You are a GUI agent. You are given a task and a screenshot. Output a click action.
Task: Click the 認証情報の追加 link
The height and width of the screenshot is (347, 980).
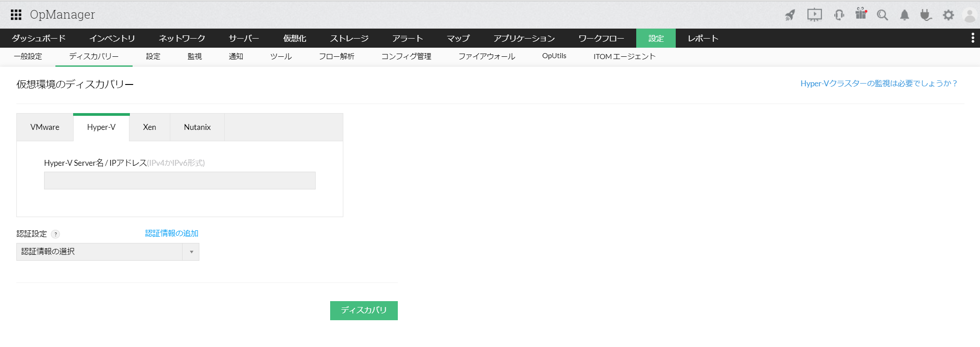pyautogui.click(x=172, y=233)
